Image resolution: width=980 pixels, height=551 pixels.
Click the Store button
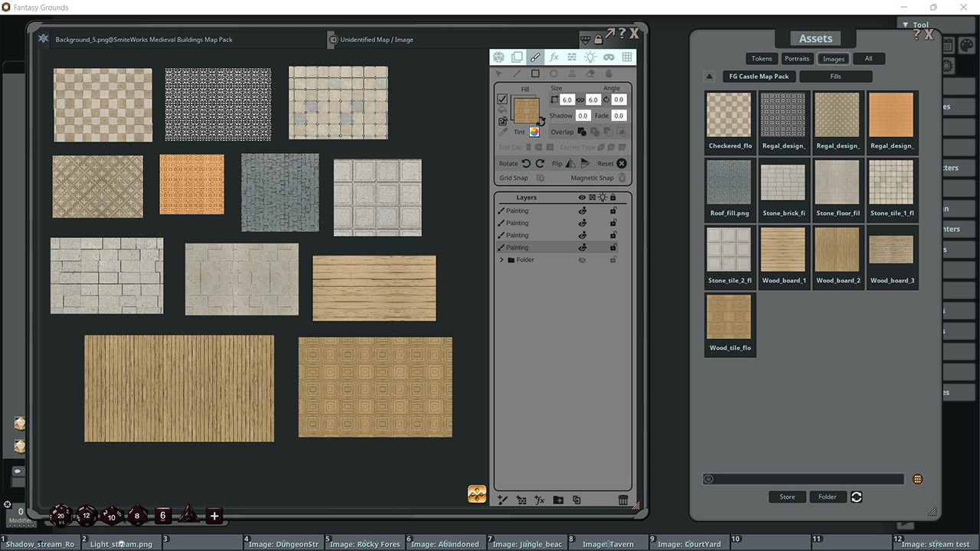coord(787,497)
